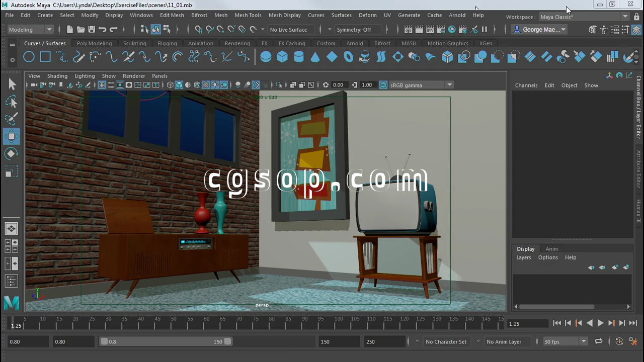644x362 pixels.
Task: Click the Undo arrow icon
Action: point(103,30)
